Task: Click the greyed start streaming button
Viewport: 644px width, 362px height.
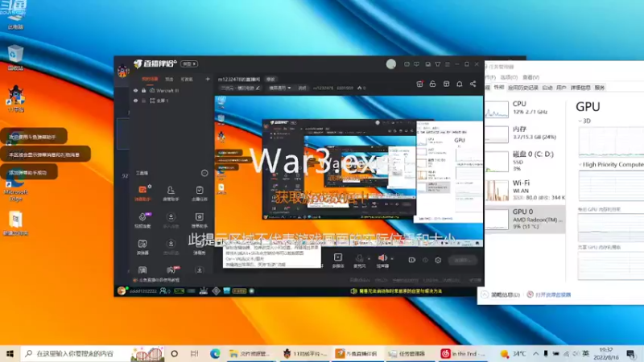Action: 462,260
